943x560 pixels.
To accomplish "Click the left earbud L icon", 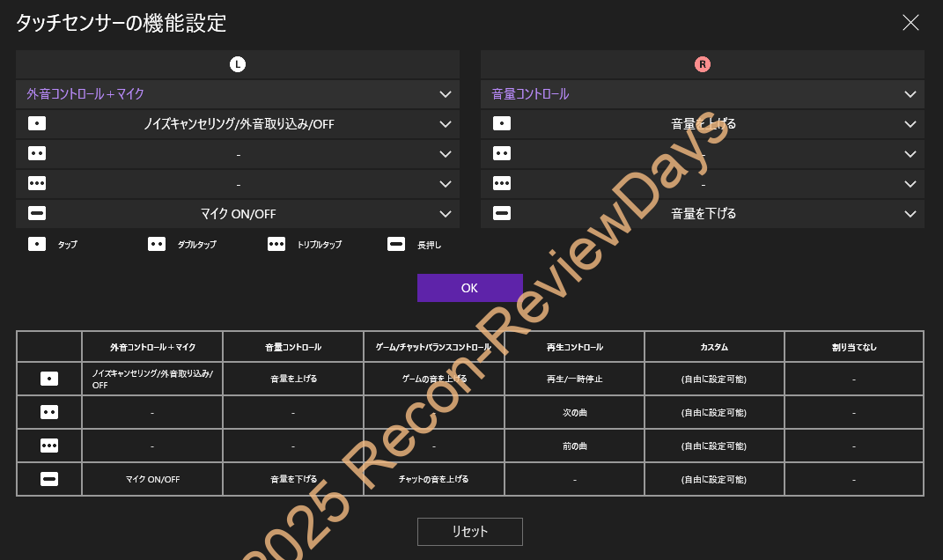I will [x=238, y=64].
